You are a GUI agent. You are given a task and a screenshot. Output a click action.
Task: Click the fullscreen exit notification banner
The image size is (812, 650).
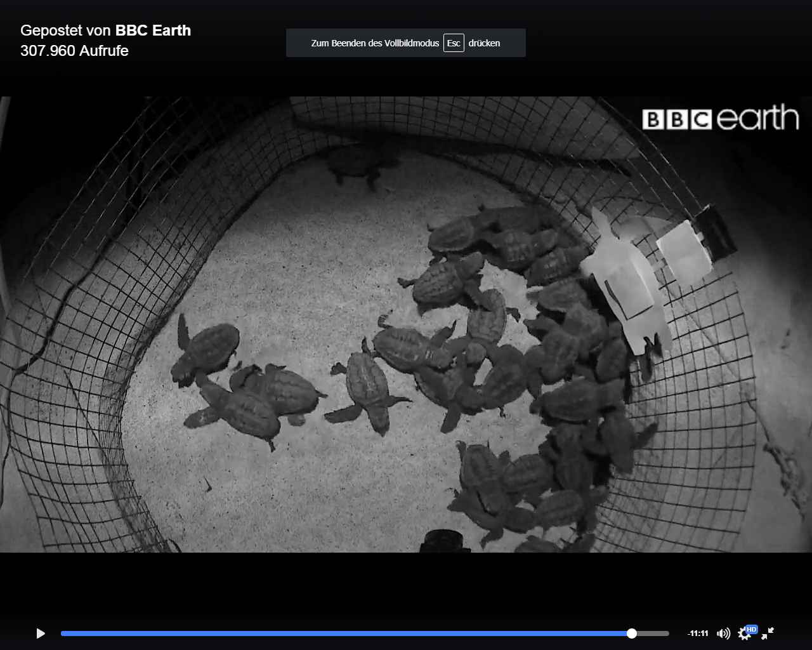click(x=355, y=43)
